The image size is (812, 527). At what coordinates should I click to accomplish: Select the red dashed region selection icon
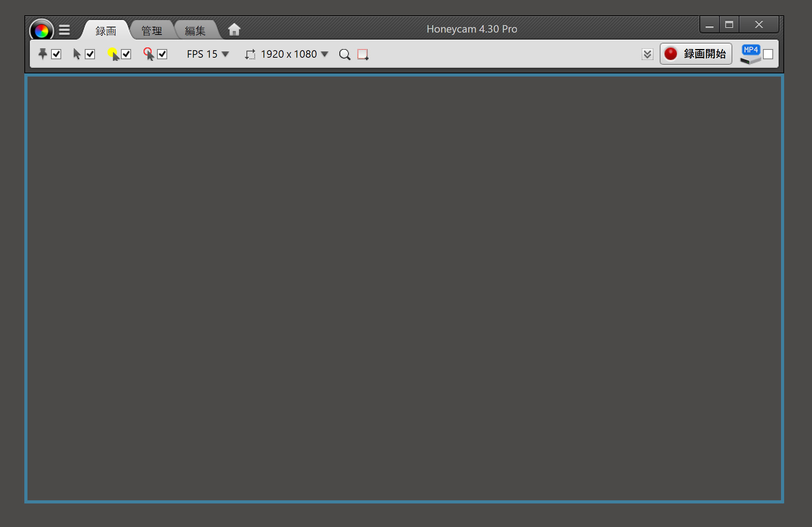(x=363, y=54)
